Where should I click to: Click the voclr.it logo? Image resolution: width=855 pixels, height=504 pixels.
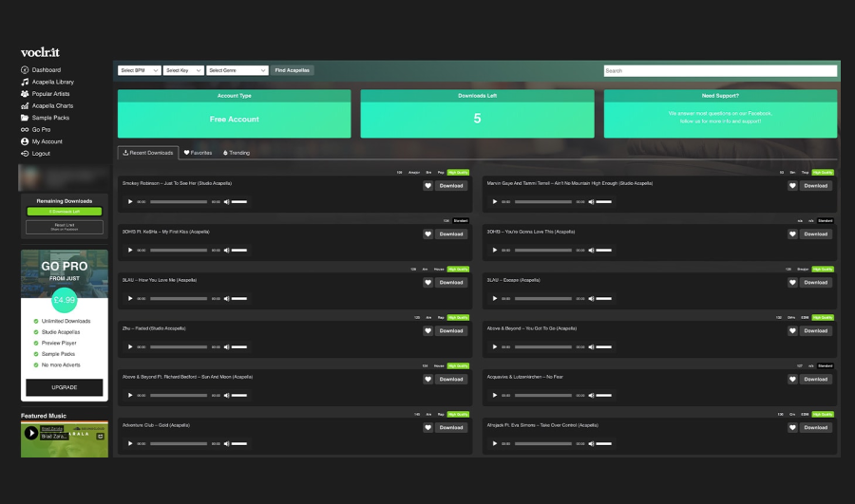(x=40, y=52)
